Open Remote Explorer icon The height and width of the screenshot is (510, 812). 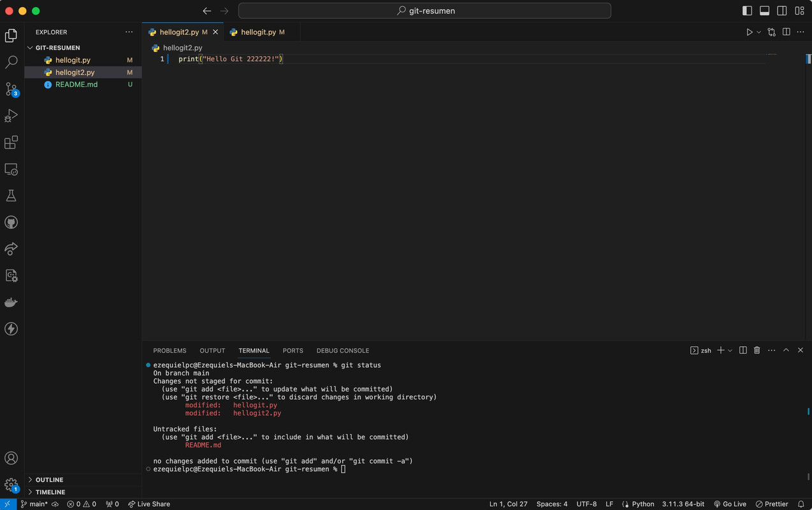pos(11,169)
